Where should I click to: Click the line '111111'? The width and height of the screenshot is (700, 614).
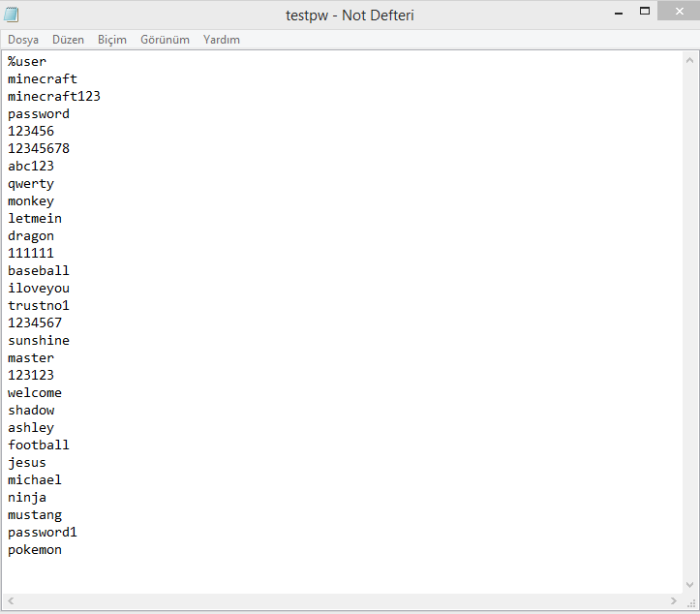(31, 253)
